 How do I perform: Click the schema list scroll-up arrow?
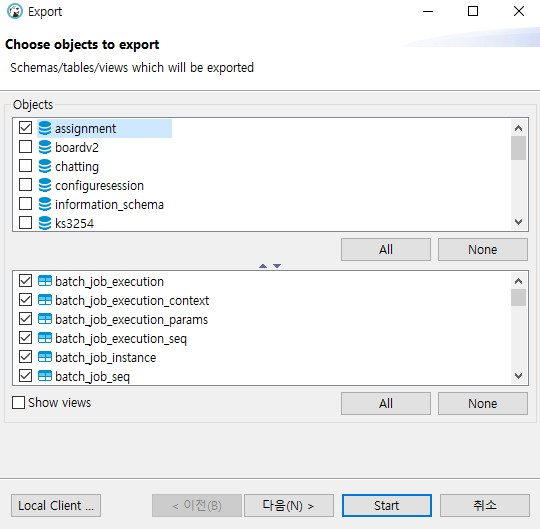pos(518,128)
